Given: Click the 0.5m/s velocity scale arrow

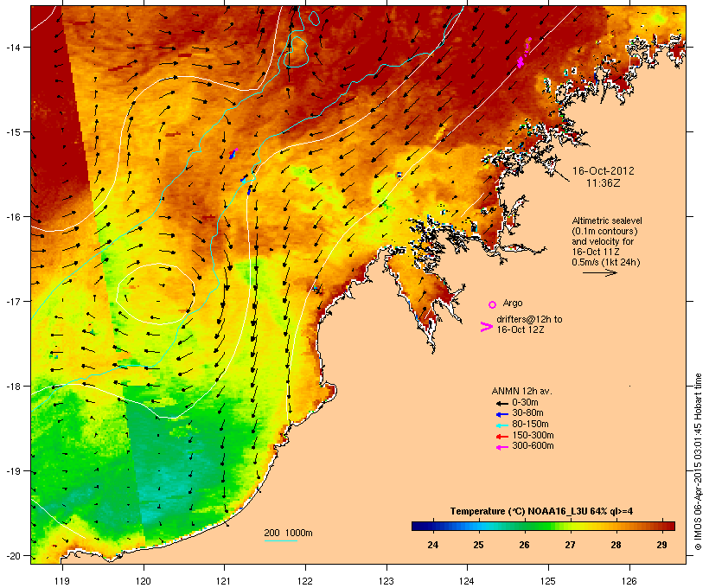Looking at the screenshot, I should pyautogui.click(x=599, y=272).
